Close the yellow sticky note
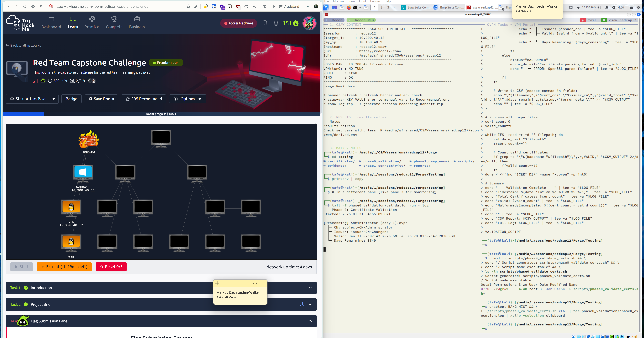Viewport: 644px width, 338px height. pos(263,283)
